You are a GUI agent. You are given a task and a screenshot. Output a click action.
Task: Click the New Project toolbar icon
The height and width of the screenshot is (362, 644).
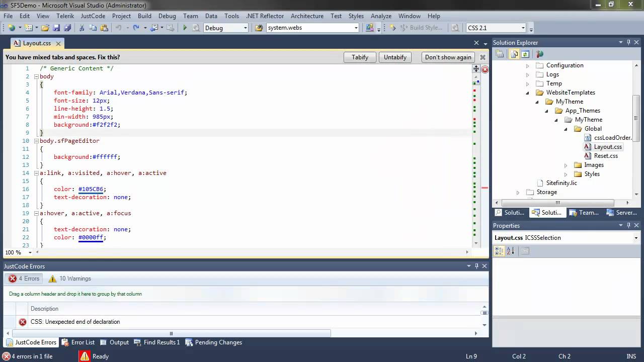tap(12, 28)
